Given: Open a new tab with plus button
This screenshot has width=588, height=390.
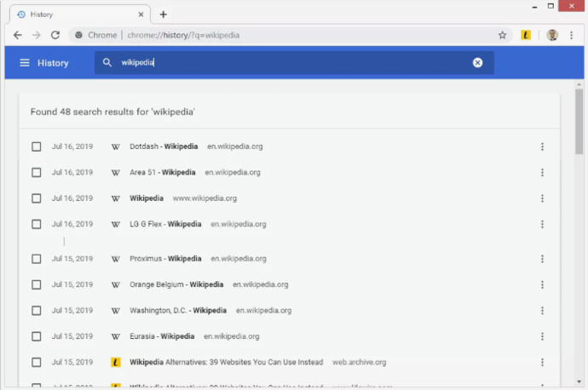Looking at the screenshot, I should tap(163, 14).
